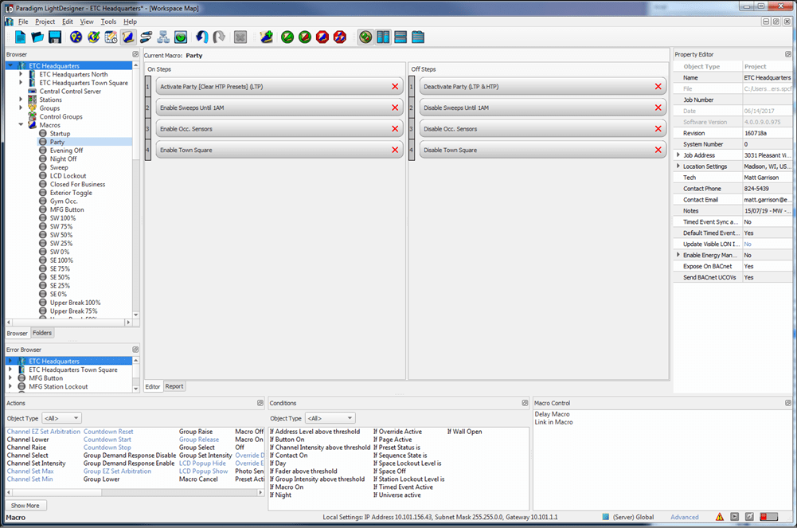Open the Conditions Object Type dropdown
The height and width of the screenshot is (532, 797).
pos(330,418)
